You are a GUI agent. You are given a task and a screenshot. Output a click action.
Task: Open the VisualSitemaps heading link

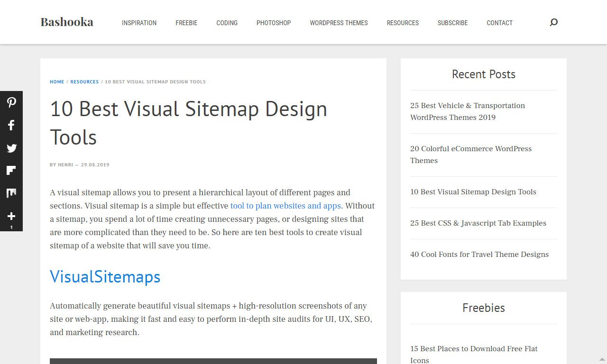(105, 276)
